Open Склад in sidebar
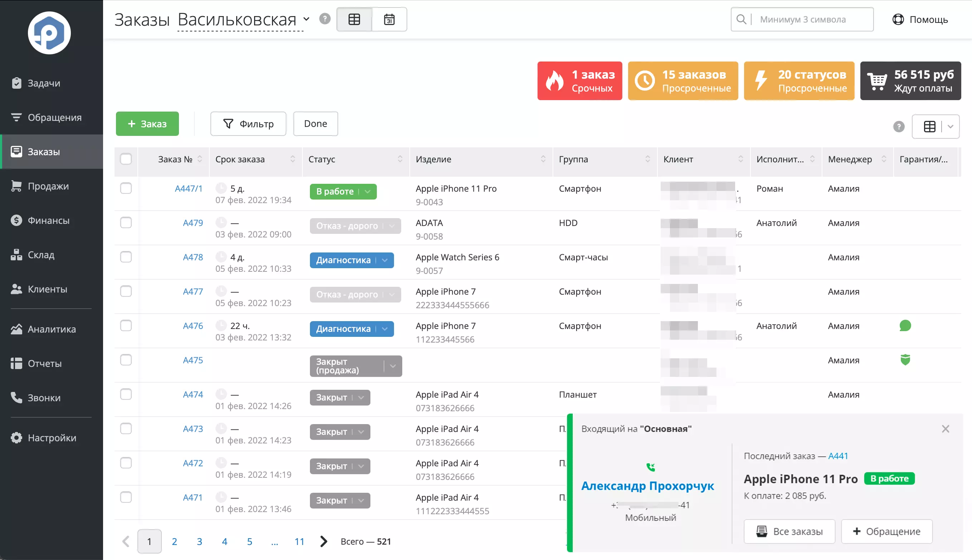This screenshot has height=560, width=972. [x=52, y=255]
